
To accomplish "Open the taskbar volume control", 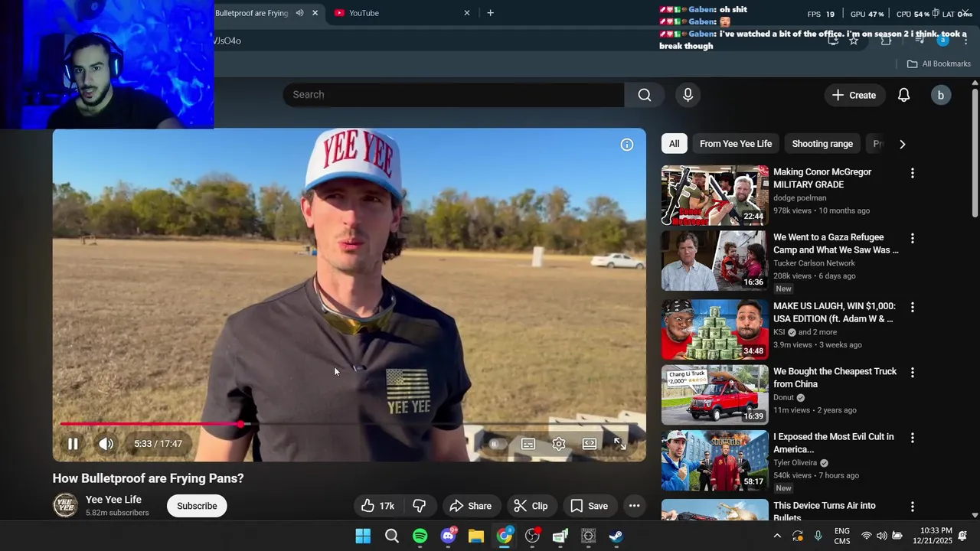I will tap(881, 536).
